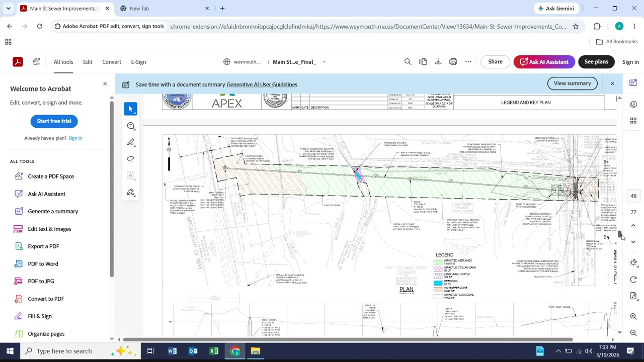This screenshot has width=644, height=362.
Task: Open Edit text & images tool
Action: click(x=49, y=229)
